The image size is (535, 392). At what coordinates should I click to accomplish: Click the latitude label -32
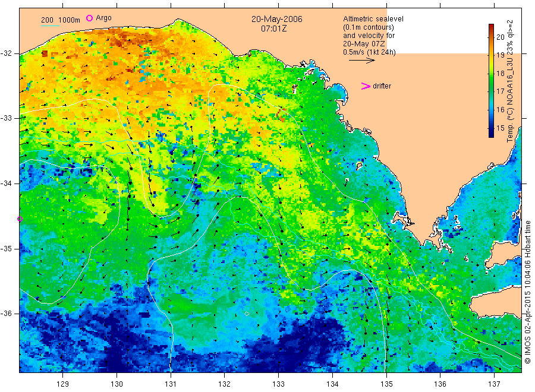[6, 53]
